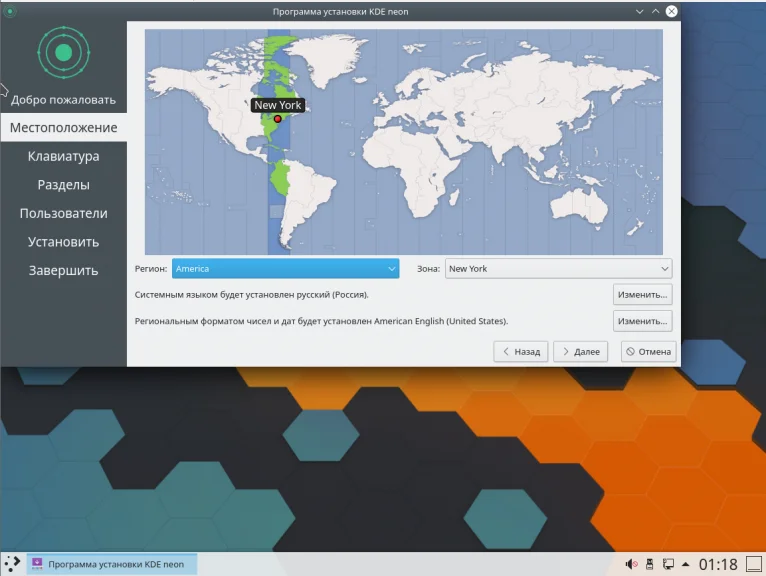The width and height of the screenshot is (766, 576).
Task: Open the Пользователи step
Action: (64, 213)
